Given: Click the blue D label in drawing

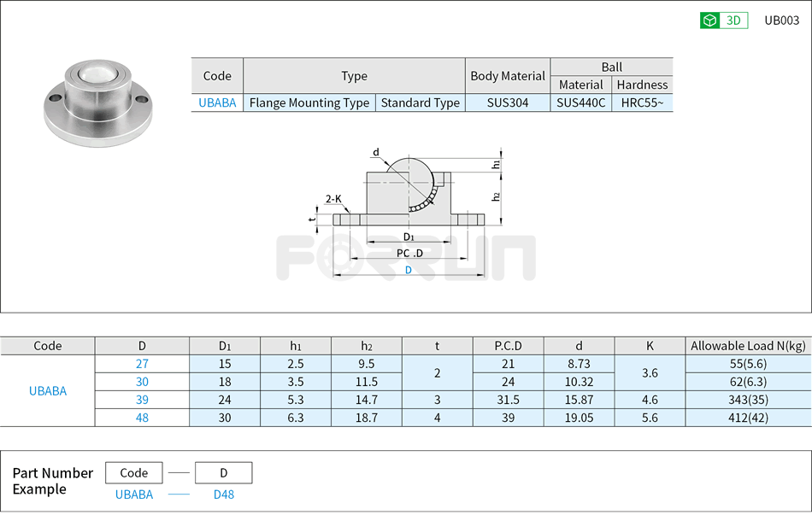Looking at the screenshot, I should point(408,270).
